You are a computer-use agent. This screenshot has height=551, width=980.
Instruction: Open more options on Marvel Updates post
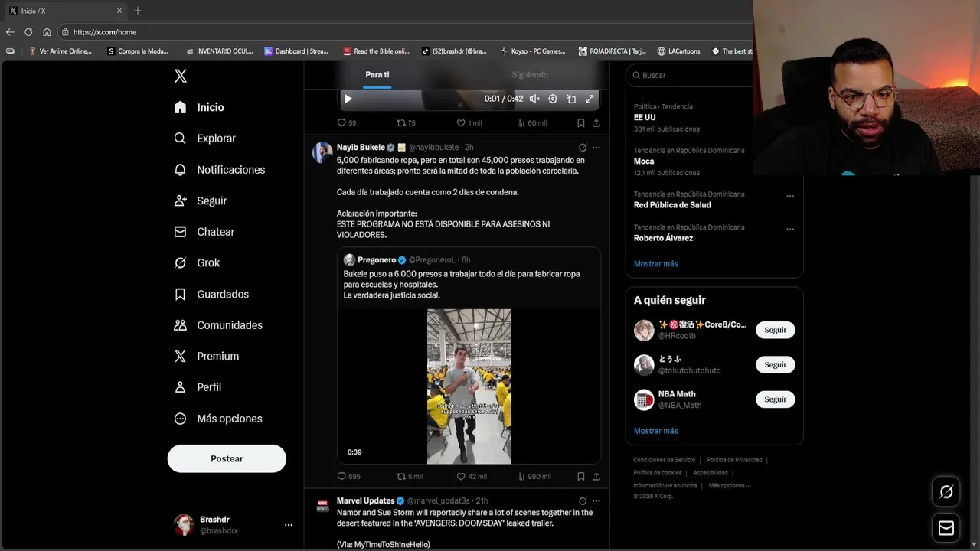point(596,500)
